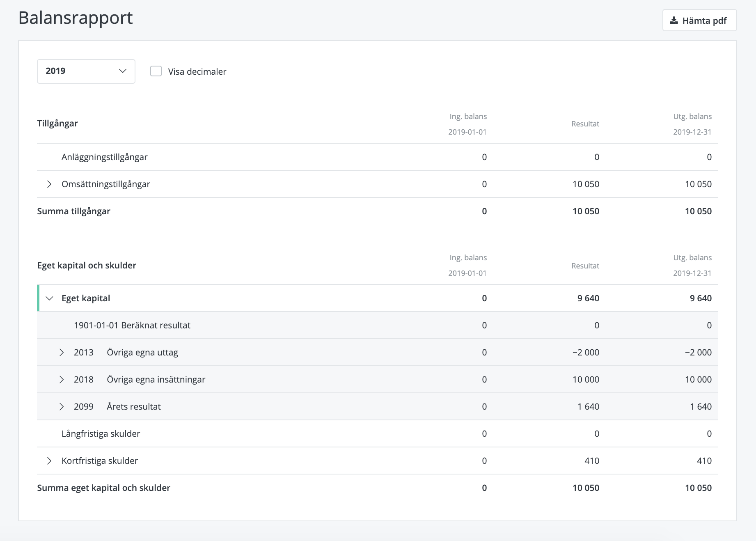
Task: Click the Eget kapital och skulder header
Action: [87, 266]
